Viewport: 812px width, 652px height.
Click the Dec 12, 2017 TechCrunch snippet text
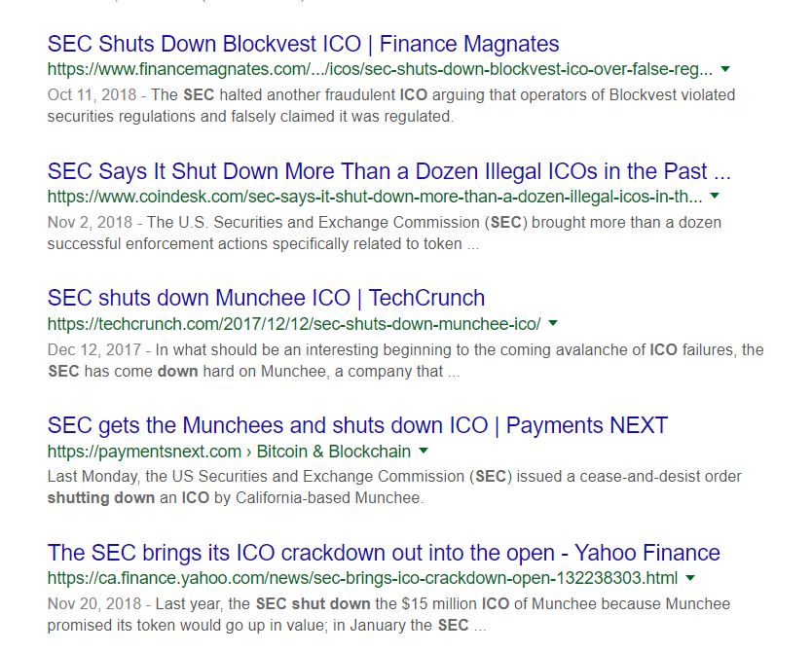404,360
